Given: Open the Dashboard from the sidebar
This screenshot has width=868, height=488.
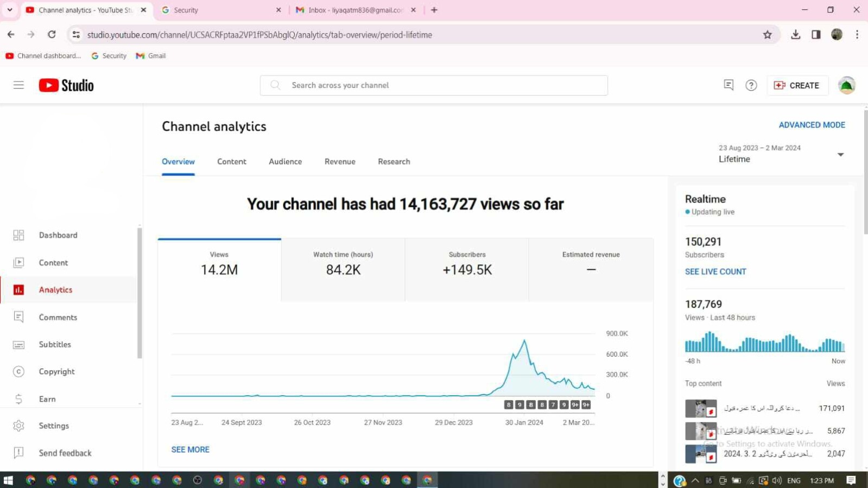Looking at the screenshot, I should click(58, 235).
